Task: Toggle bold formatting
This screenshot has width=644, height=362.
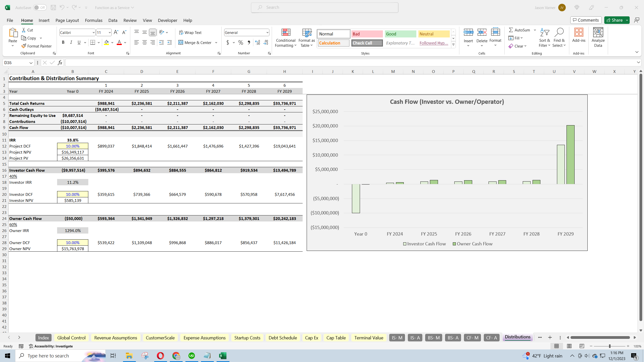Action: [63, 42]
